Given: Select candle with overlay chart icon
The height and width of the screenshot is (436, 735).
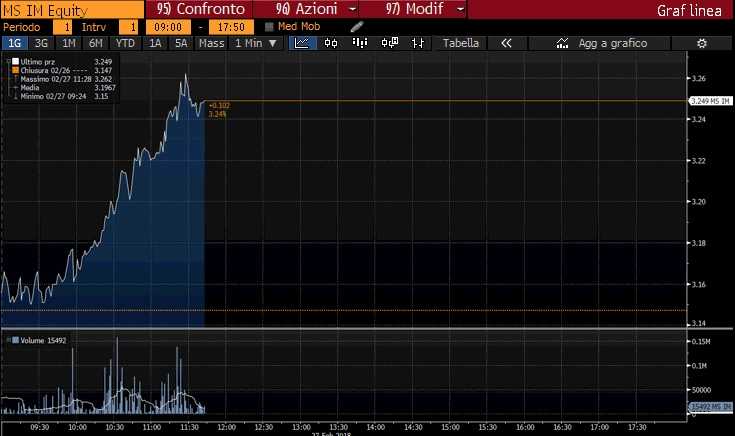Looking at the screenshot, I should point(390,43).
